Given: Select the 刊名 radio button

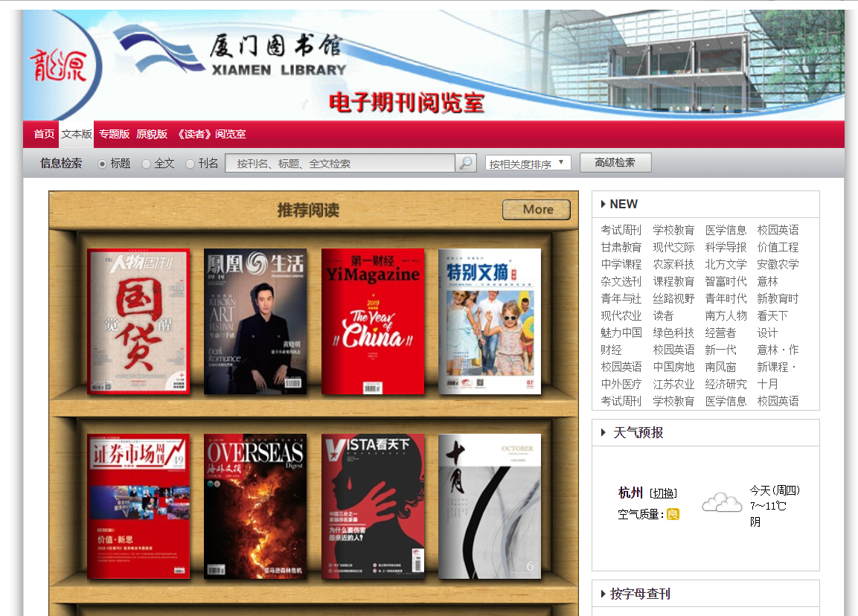Looking at the screenshot, I should click(190, 164).
